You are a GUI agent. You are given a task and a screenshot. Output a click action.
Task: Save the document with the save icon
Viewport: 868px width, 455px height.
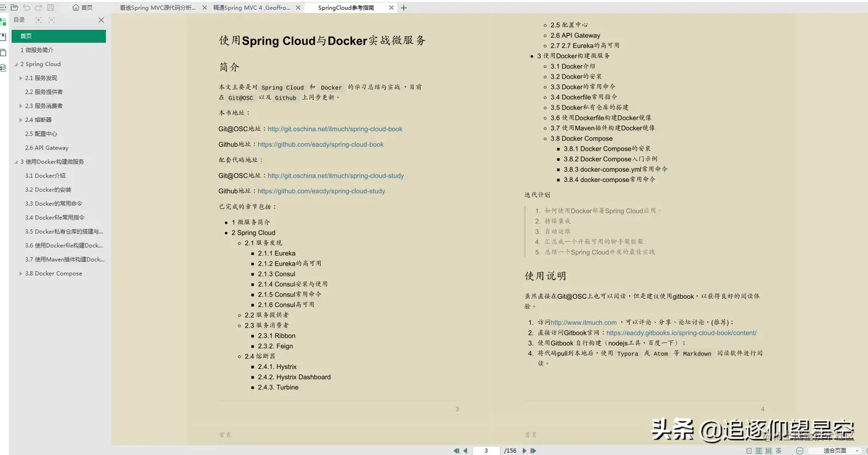point(50,7)
